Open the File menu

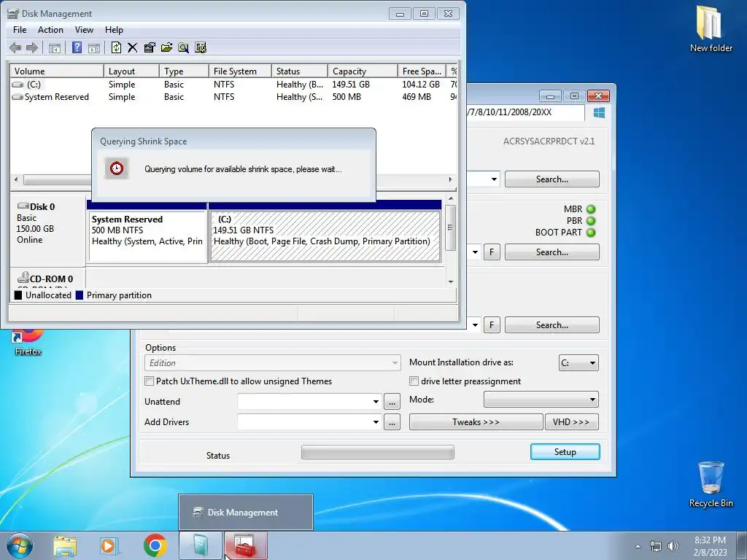[x=20, y=29]
